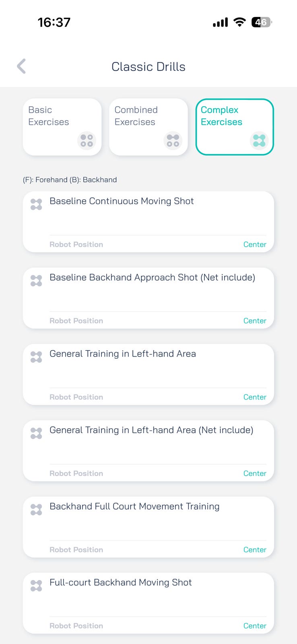Click icon beside Baseline Backhand Approach Shot

36,281
